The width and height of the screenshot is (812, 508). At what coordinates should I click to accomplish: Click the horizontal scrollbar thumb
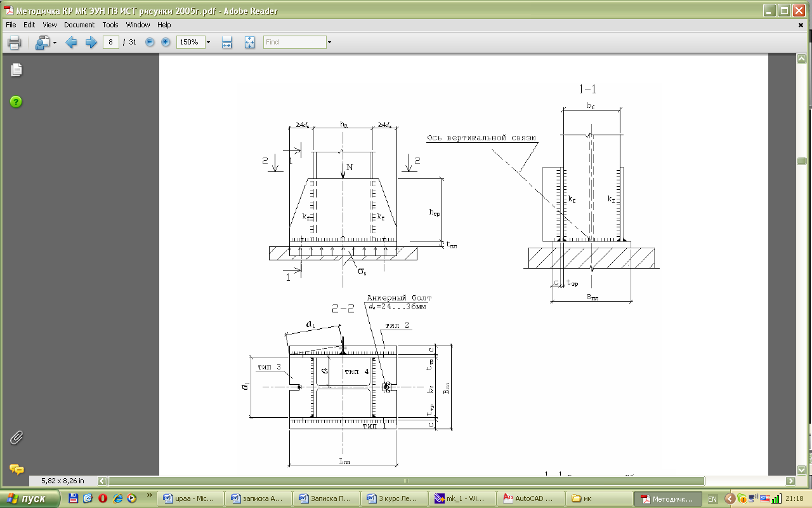coord(406,481)
